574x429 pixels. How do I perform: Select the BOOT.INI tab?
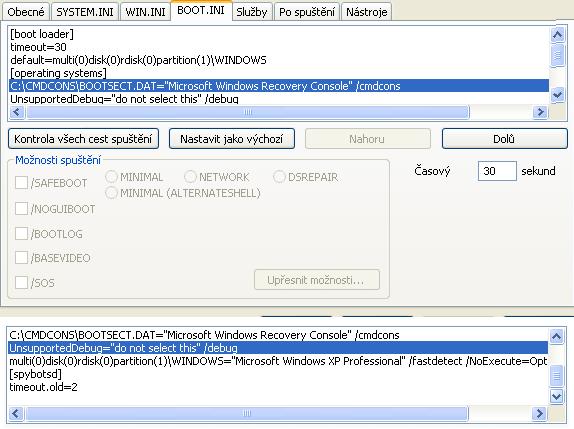201,10
